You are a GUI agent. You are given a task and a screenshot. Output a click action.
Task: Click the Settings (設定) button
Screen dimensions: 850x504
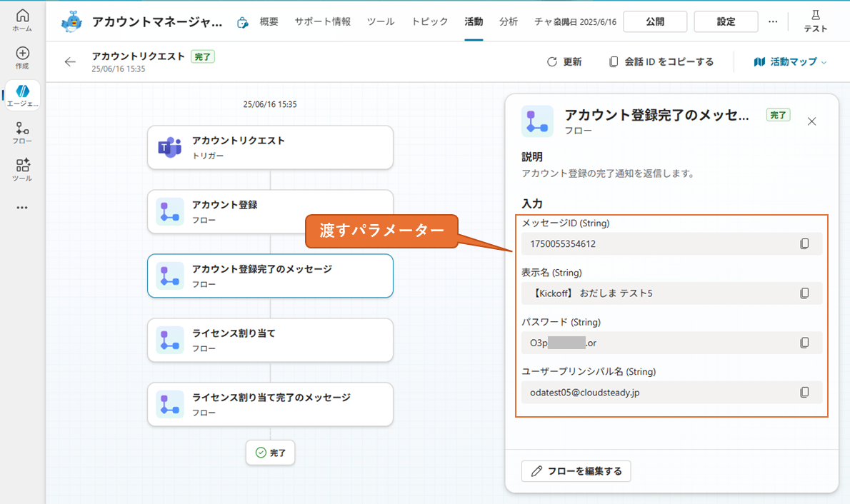pyautogui.click(x=726, y=21)
